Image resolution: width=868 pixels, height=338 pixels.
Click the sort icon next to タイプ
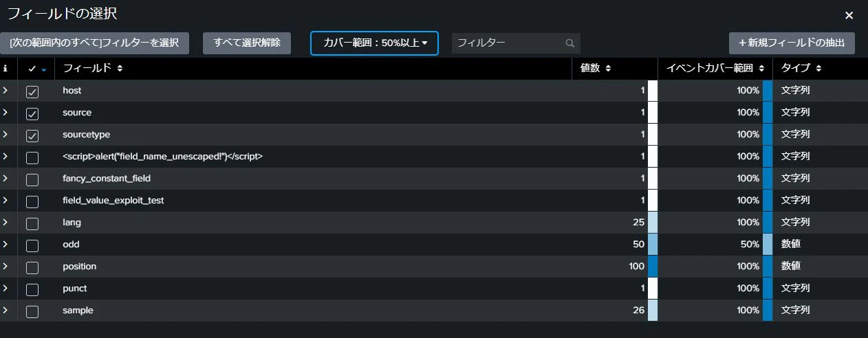coord(818,69)
